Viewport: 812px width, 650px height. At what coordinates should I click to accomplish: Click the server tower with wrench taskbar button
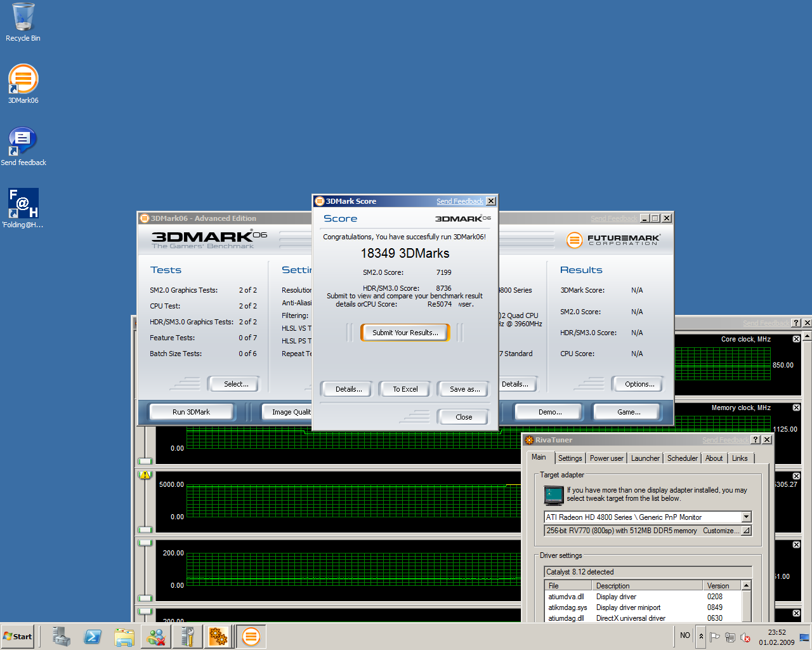click(187, 637)
